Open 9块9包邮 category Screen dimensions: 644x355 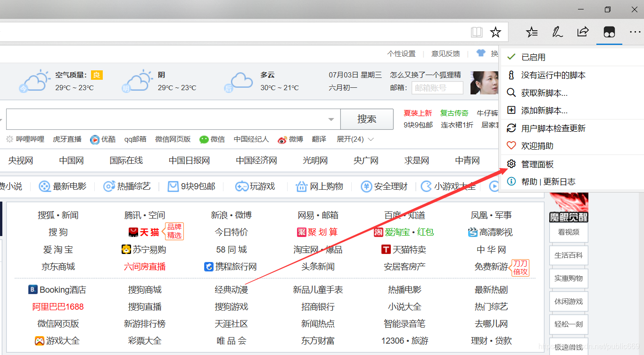(191, 186)
